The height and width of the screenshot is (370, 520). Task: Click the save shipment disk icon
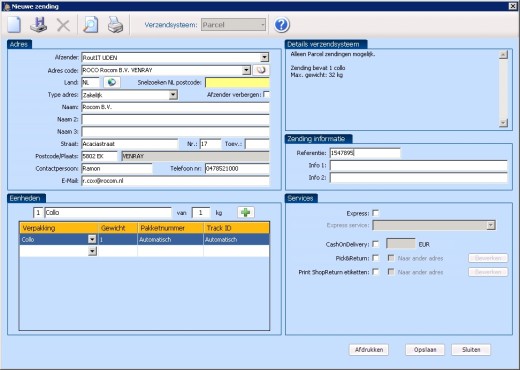pos(38,25)
